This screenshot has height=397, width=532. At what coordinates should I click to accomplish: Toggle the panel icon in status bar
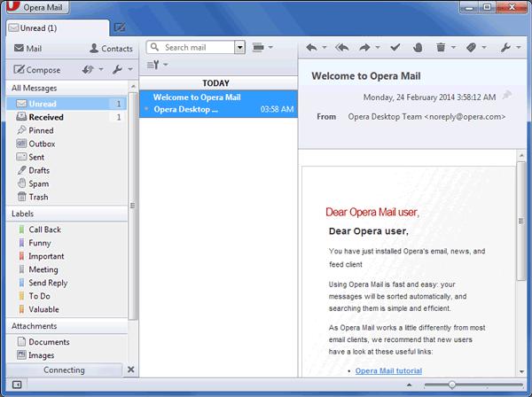pyautogui.click(x=17, y=385)
